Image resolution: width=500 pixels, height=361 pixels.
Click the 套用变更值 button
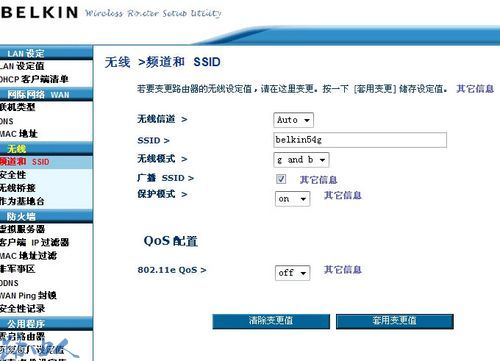pyautogui.click(x=395, y=321)
